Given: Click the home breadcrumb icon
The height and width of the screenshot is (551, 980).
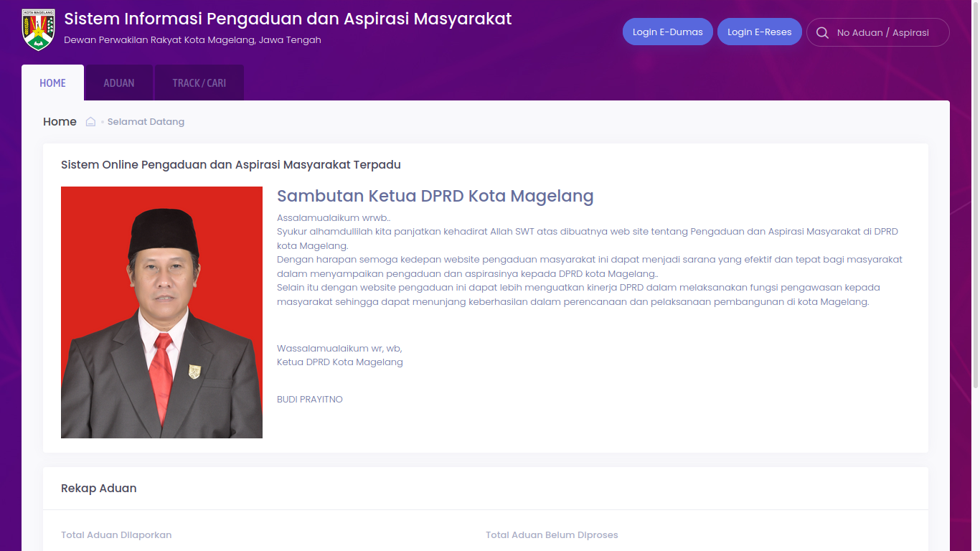Looking at the screenshot, I should [90, 121].
